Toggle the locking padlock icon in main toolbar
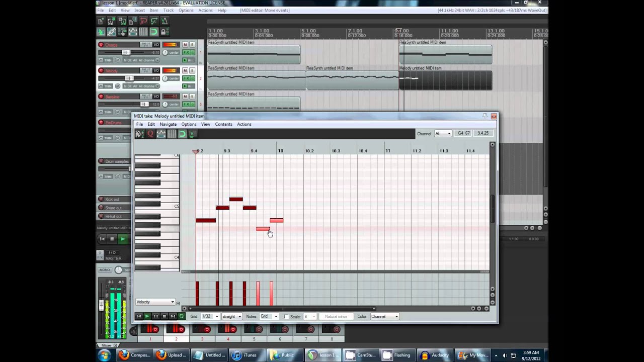Viewport: 644px width, 362px height. (165, 32)
